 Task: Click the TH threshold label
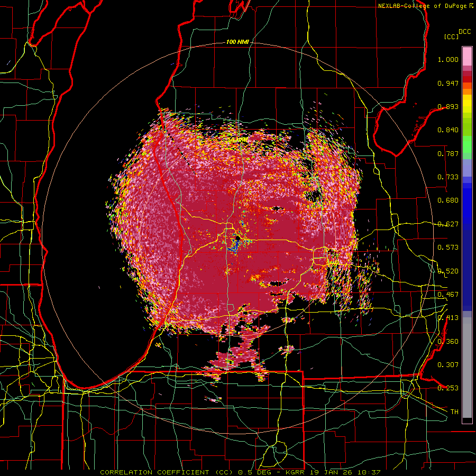point(454,412)
